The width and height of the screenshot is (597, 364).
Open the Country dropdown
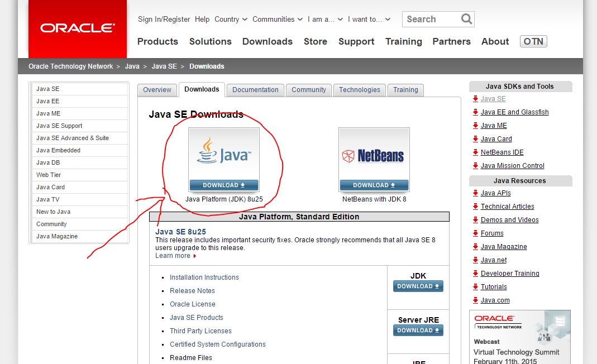[231, 20]
